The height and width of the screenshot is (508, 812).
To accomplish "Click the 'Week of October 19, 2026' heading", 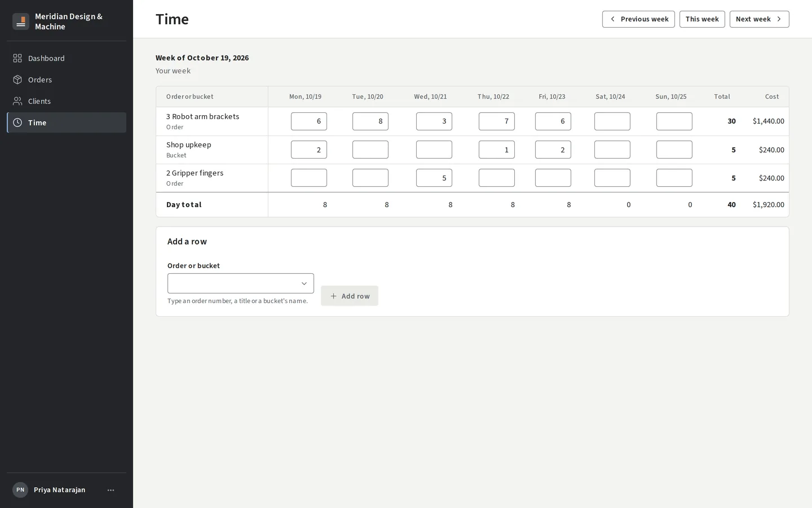I will [x=202, y=58].
